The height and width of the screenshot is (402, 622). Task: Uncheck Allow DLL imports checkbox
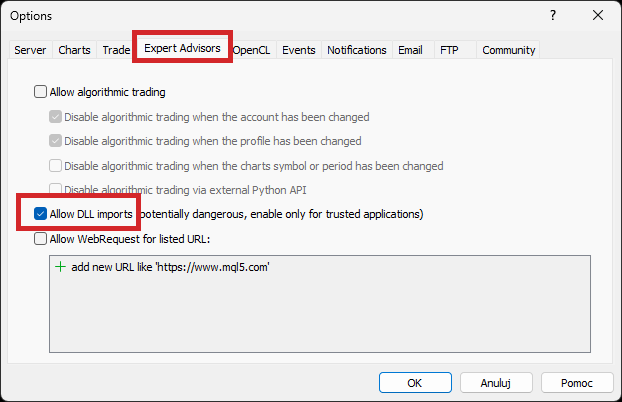pos(40,214)
